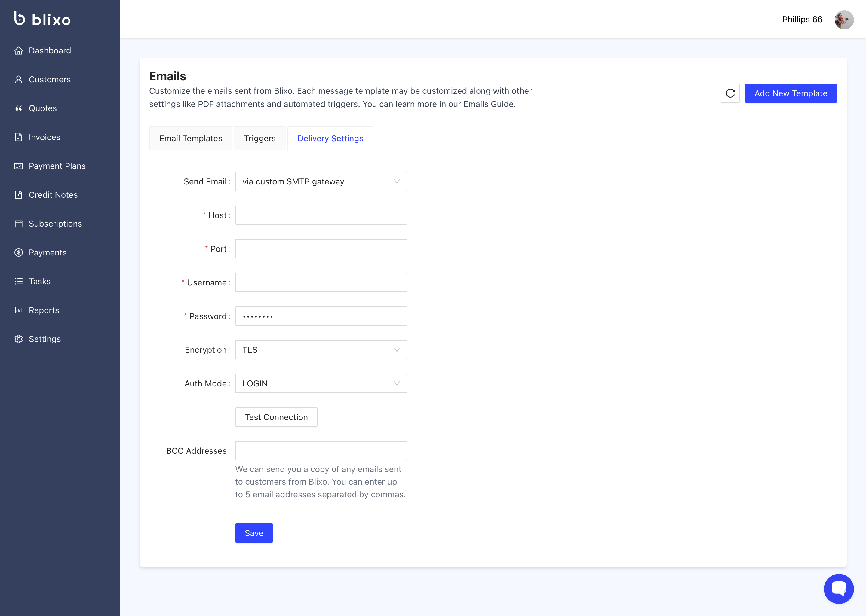
Task: Click Add New Template button
Action: tap(791, 93)
